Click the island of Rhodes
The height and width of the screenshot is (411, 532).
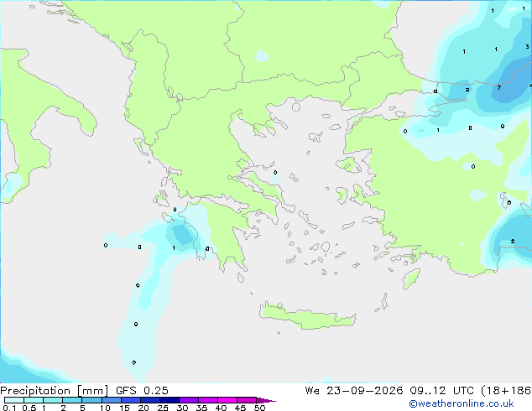(411, 278)
